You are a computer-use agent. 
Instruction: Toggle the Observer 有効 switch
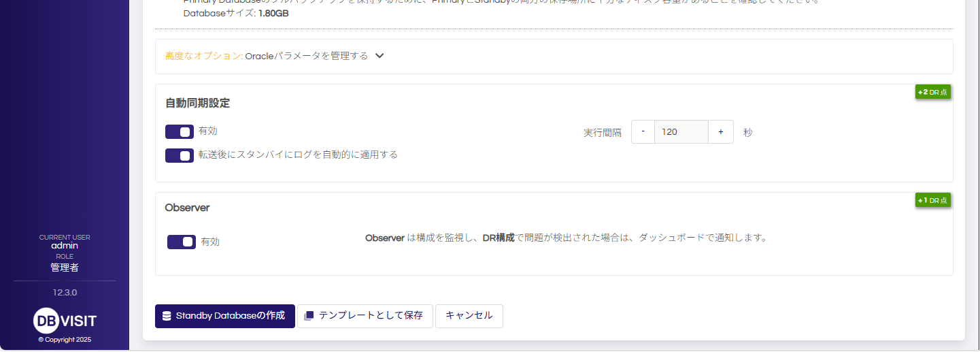pyautogui.click(x=182, y=242)
